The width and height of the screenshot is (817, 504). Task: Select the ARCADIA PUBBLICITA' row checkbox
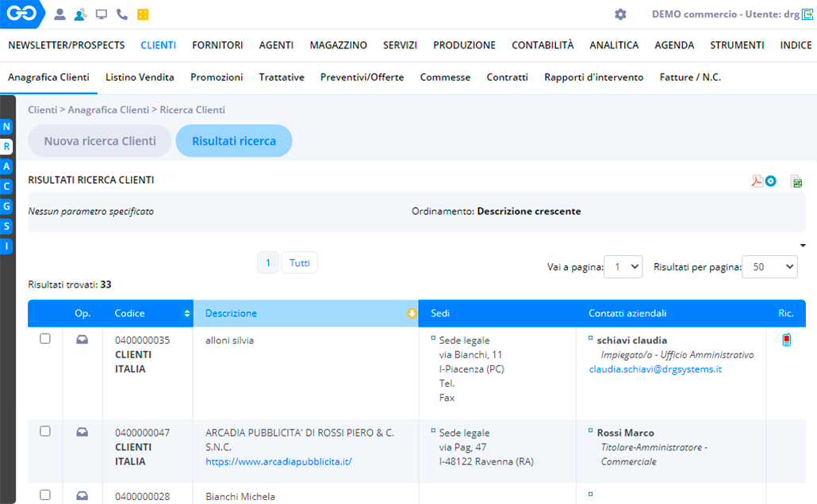45,431
